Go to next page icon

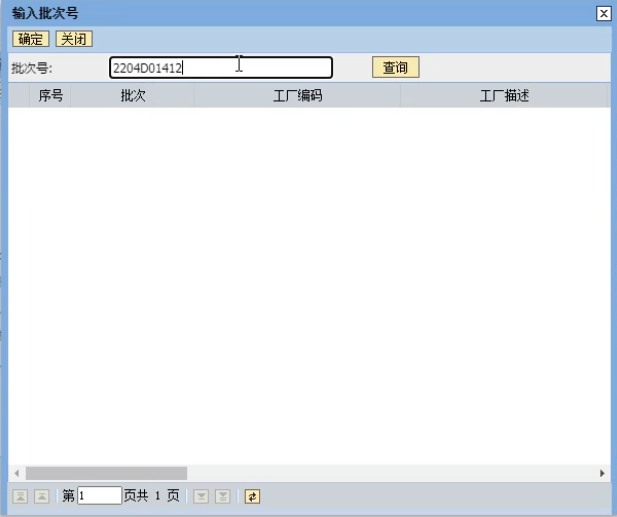[x=201, y=496]
